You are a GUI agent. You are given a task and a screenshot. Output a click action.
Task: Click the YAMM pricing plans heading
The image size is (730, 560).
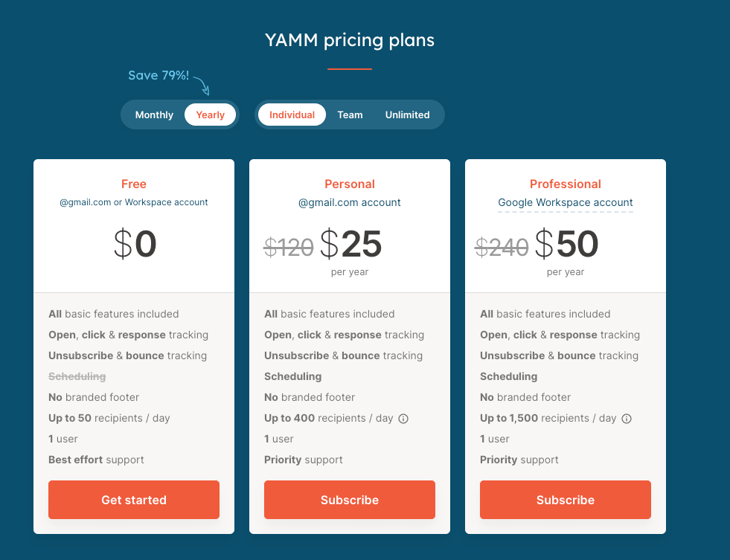click(350, 40)
